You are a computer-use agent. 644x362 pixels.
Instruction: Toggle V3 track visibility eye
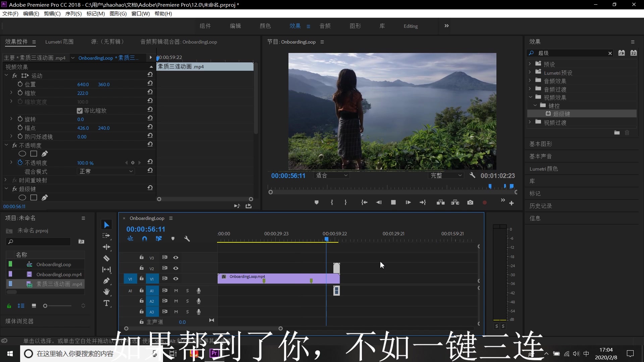coord(175,257)
